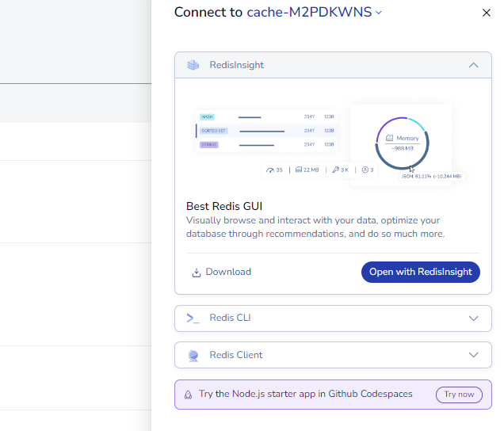Close the Connect panel

coord(487,13)
